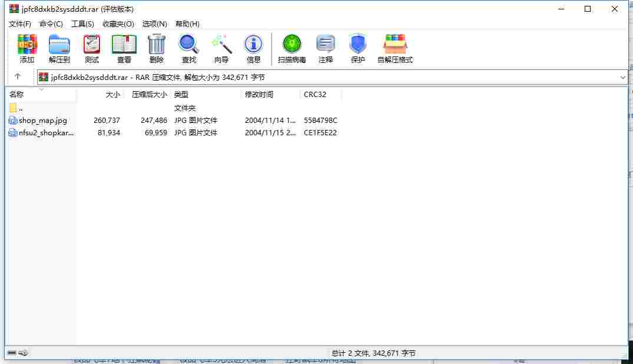Click the nfsu2_shopkar file icon
633x364 pixels.
[13, 133]
